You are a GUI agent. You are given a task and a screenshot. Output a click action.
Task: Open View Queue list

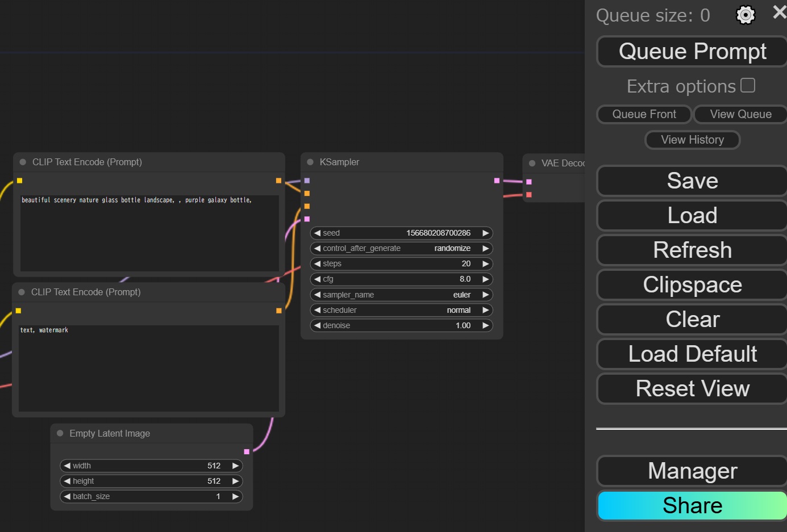[740, 114]
